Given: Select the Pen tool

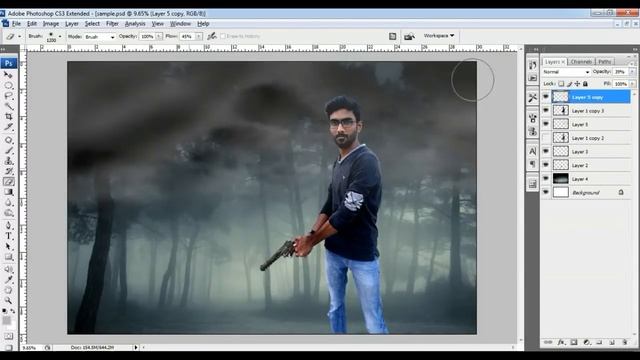Looking at the screenshot, I should [8, 226].
